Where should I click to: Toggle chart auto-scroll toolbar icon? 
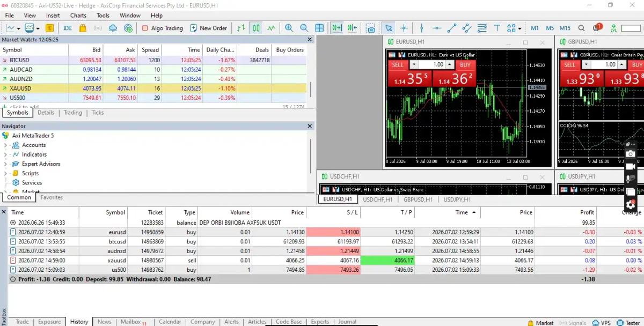pyautogui.click(x=337, y=28)
